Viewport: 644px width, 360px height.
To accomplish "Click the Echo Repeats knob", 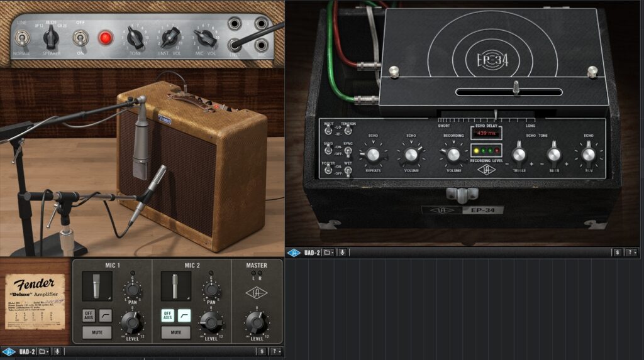I will click(373, 155).
